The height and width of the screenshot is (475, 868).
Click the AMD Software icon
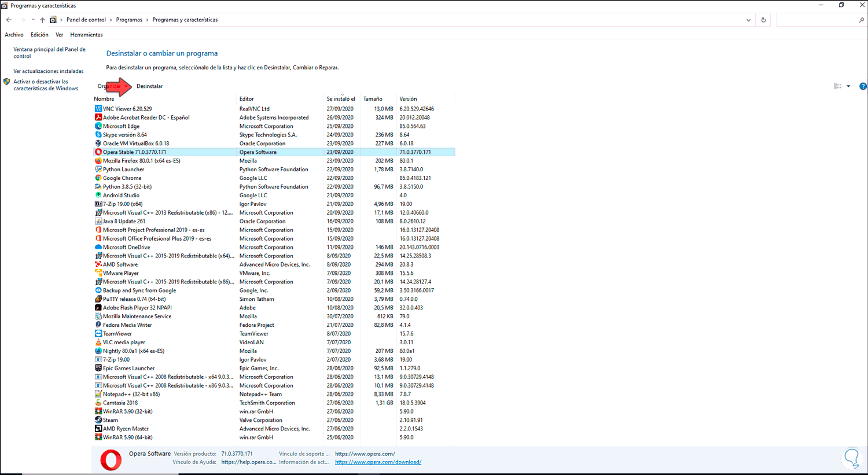click(x=98, y=264)
